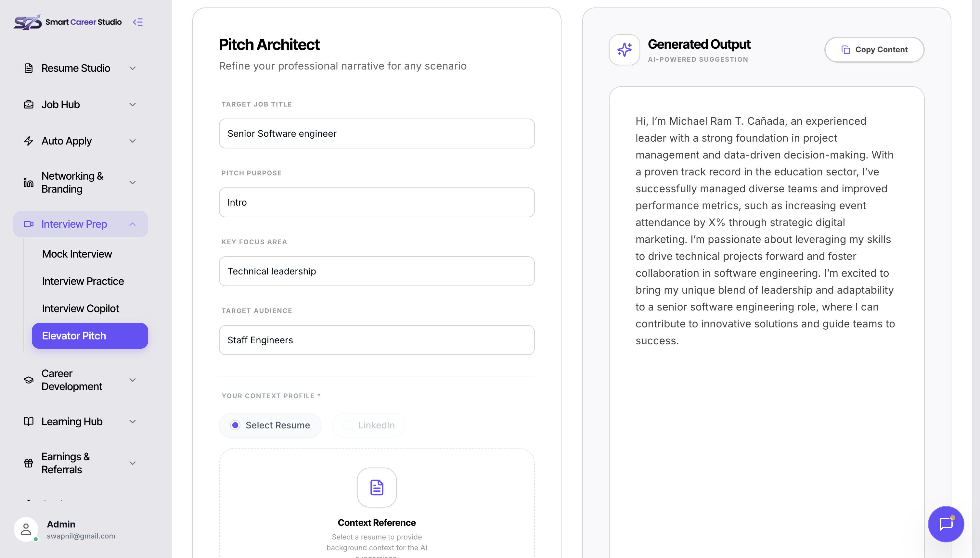Open the Mock Interview page
Image resolution: width=980 pixels, height=558 pixels.
[x=77, y=254]
